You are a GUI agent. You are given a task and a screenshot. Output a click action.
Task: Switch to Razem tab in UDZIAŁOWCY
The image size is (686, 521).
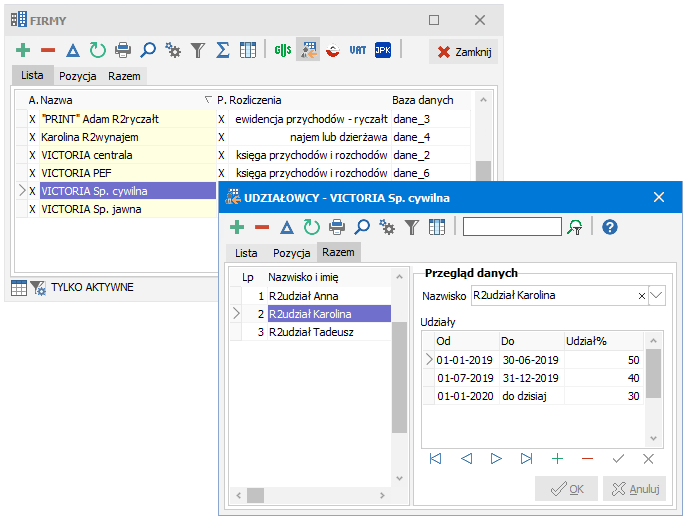coord(339,252)
